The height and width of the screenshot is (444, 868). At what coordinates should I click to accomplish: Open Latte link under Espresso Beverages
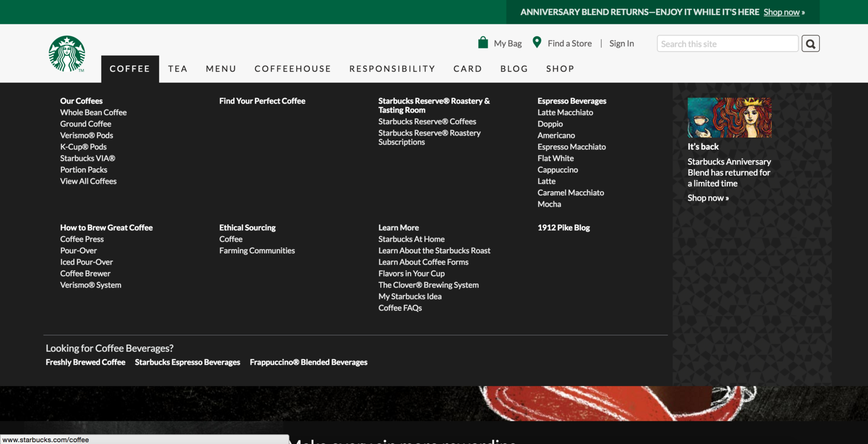(x=547, y=181)
